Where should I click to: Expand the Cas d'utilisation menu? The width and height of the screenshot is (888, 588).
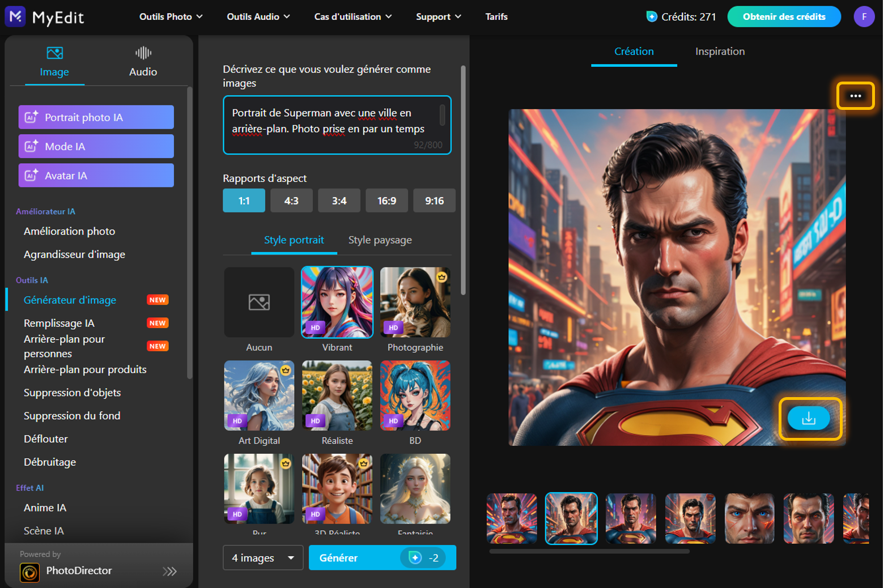coord(353,17)
